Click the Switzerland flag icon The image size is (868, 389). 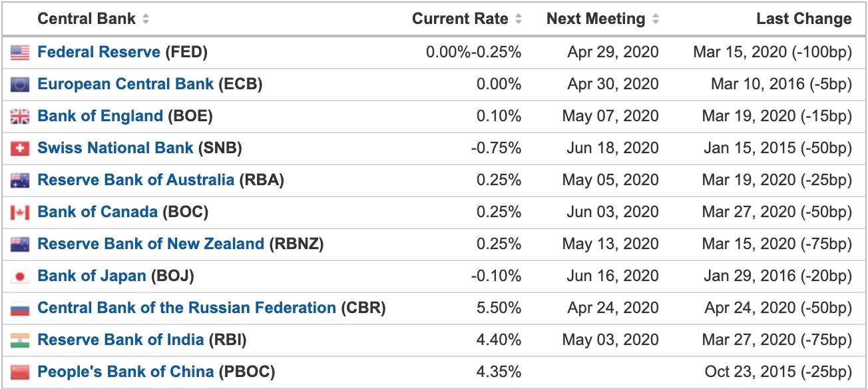(20, 149)
